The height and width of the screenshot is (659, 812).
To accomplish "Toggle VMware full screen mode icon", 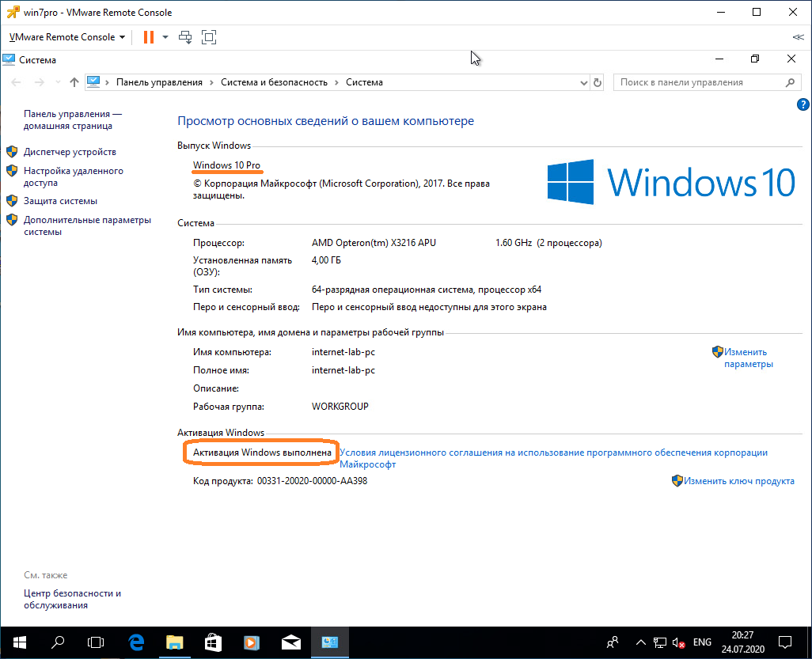I will pyautogui.click(x=209, y=36).
